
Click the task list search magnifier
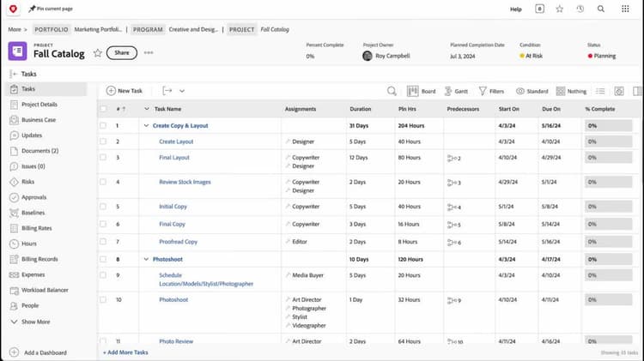(x=392, y=91)
